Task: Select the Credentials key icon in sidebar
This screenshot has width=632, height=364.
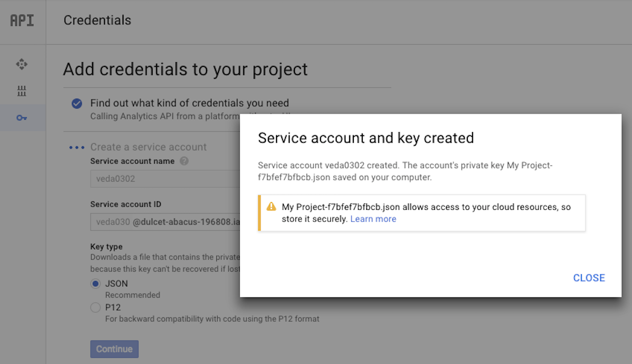Action: point(22,118)
